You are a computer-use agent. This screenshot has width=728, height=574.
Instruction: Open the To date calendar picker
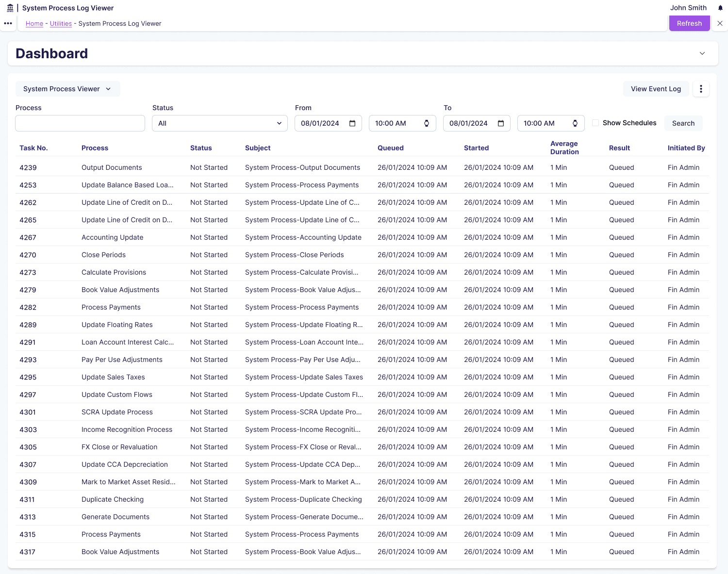pos(501,123)
